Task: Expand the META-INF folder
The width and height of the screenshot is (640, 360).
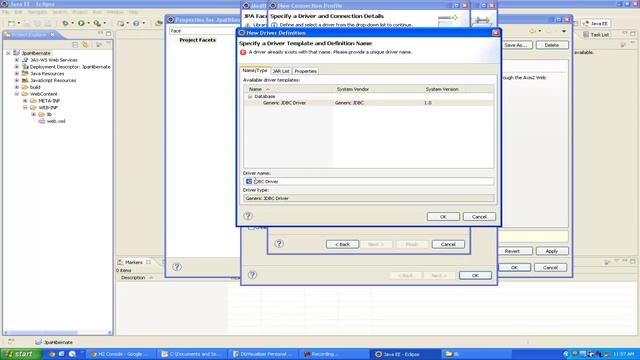Action: click(x=25, y=101)
